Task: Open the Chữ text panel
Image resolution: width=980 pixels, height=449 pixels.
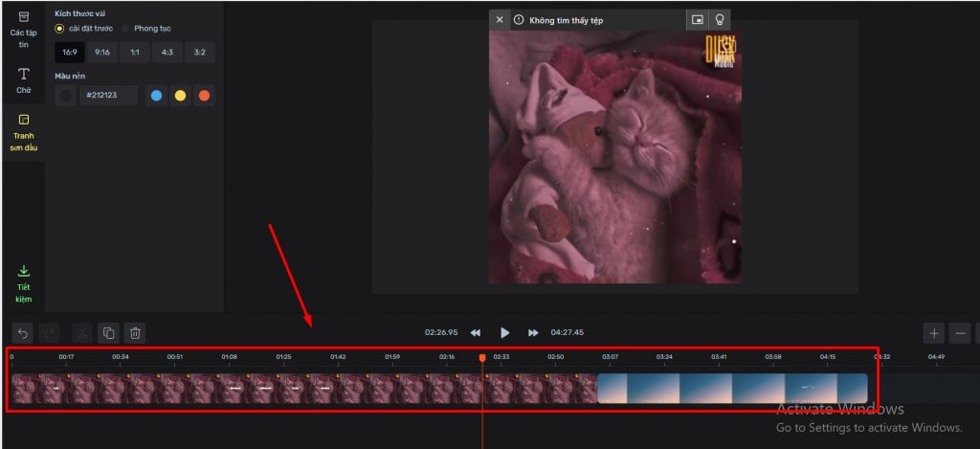Action: click(23, 80)
